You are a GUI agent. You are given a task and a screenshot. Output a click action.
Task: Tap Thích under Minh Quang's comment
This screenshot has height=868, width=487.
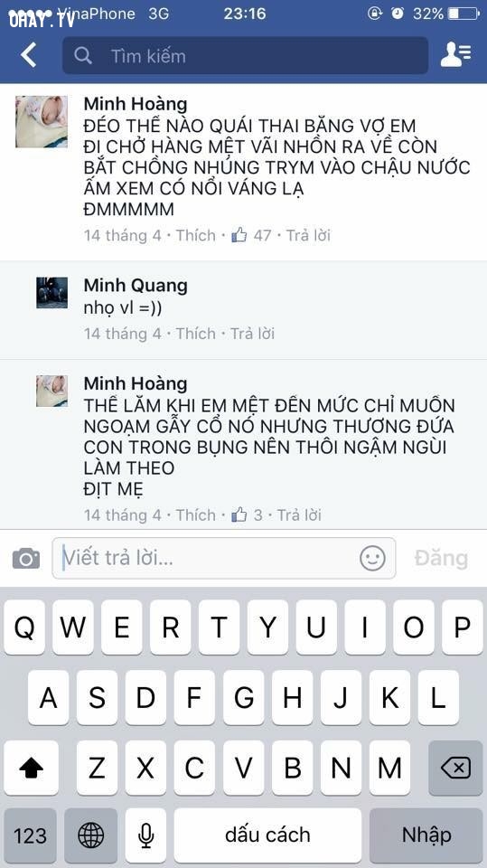tap(195, 334)
